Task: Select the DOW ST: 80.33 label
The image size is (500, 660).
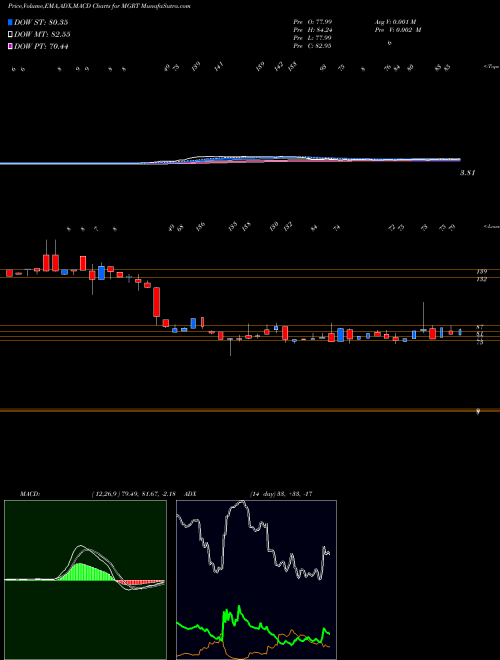Action: point(41,22)
